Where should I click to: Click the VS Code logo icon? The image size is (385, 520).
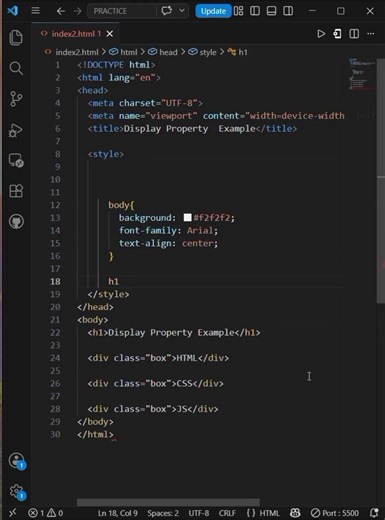pyautogui.click(x=13, y=11)
